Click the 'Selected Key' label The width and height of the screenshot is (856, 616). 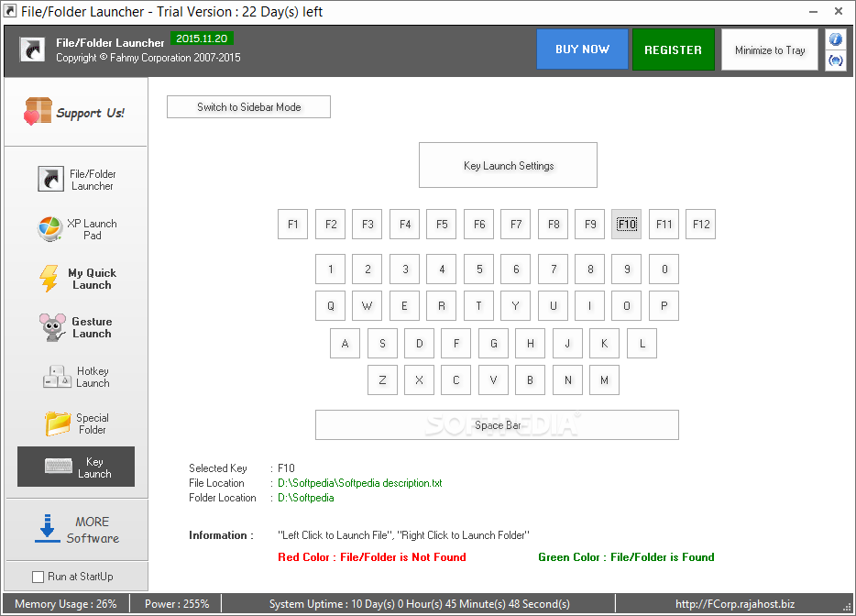(x=218, y=468)
